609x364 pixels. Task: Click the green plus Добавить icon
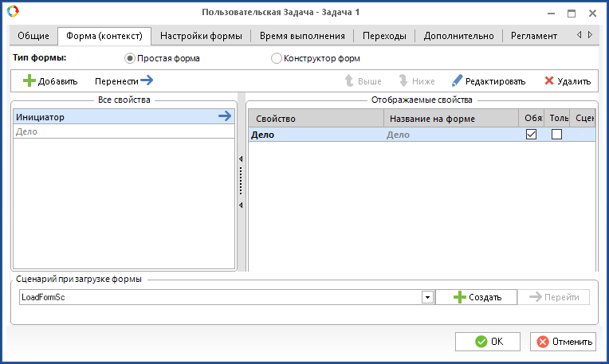(x=29, y=80)
